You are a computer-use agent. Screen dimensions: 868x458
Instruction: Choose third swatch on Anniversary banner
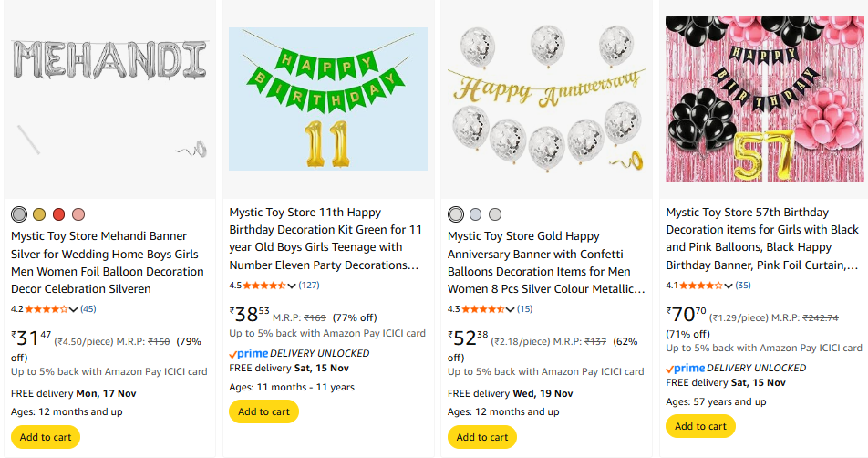click(x=495, y=214)
